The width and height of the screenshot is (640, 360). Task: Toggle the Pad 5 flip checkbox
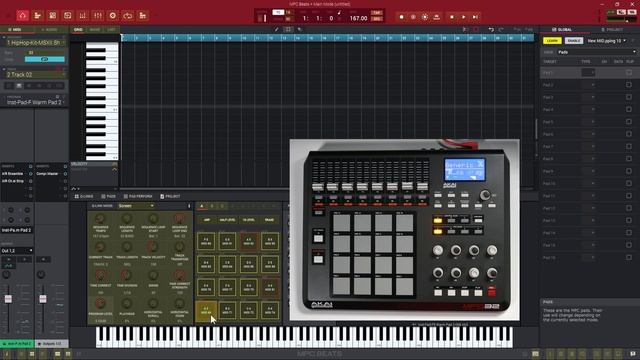tap(629, 122)
